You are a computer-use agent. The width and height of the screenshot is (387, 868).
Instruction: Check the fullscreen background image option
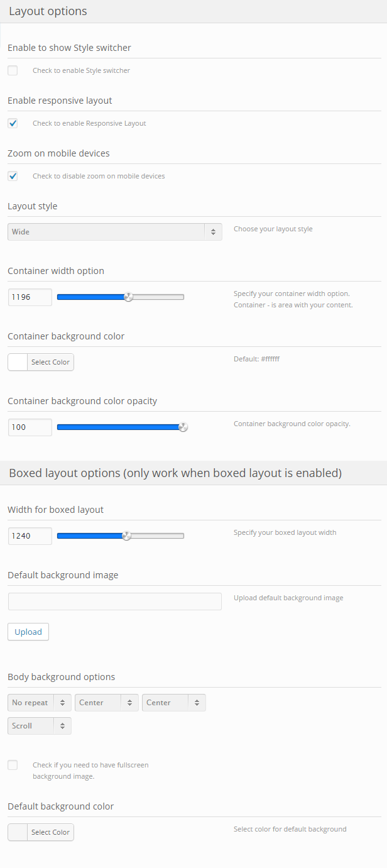click(13, 765)
